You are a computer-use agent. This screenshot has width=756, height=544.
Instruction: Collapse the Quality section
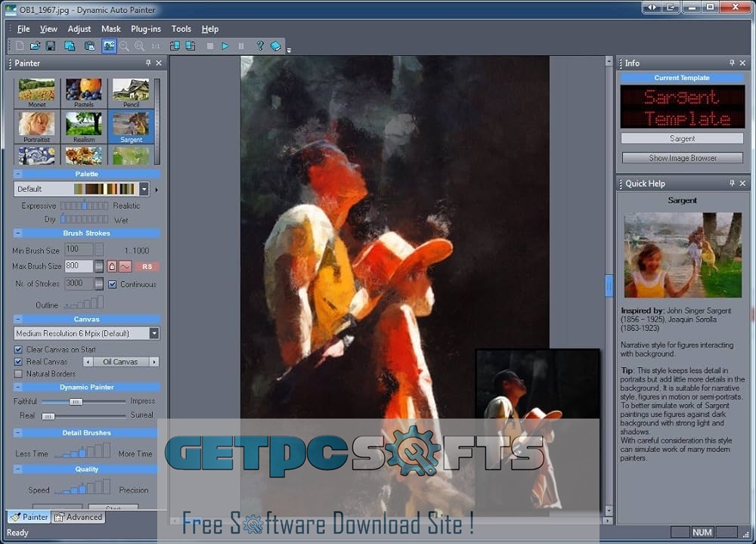(x=18, y=469)
